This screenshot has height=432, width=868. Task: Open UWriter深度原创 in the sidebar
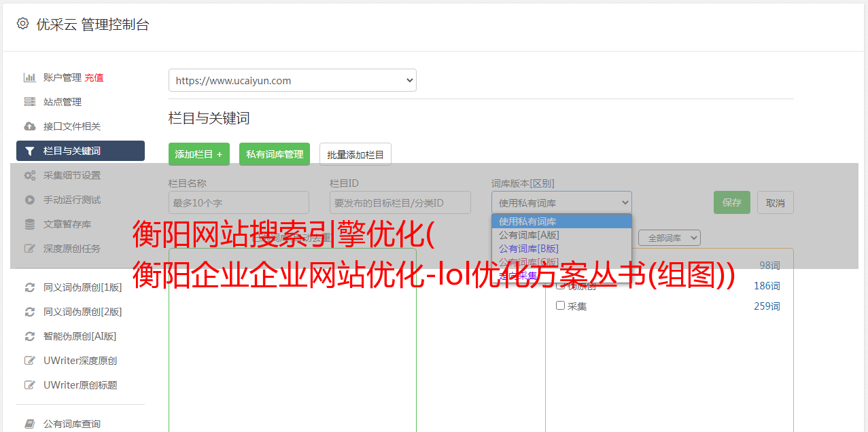click(80, 361)
